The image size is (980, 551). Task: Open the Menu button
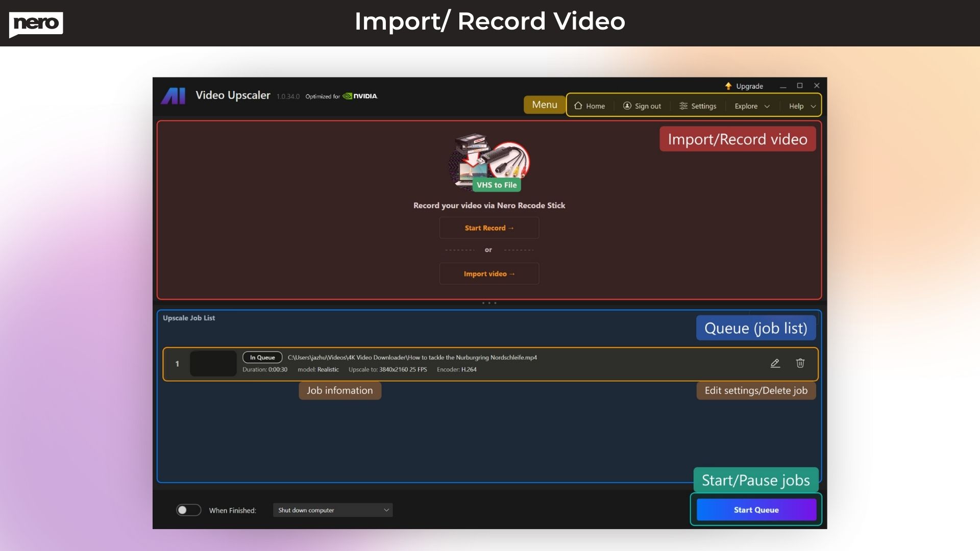tap(544, 104)
